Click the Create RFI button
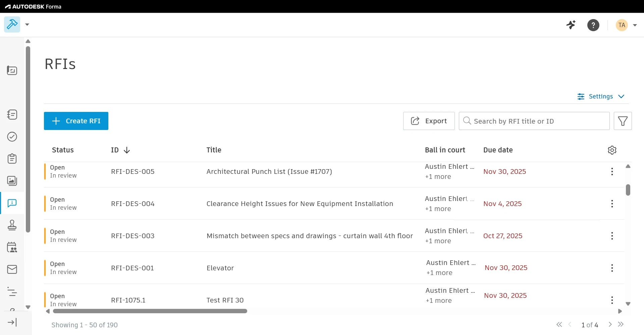 coord(76,121)
